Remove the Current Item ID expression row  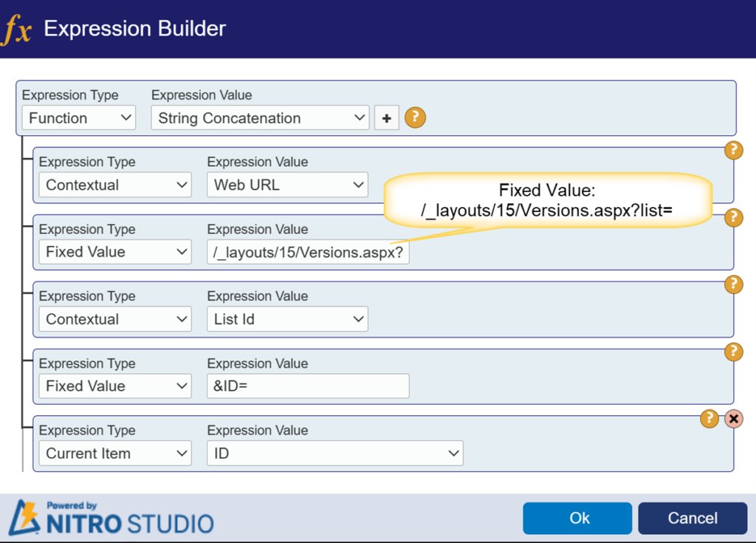734,419
